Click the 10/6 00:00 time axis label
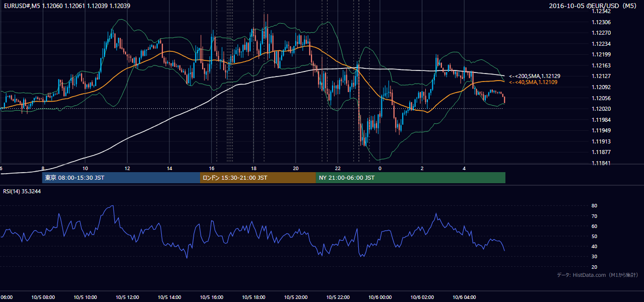The width and height of the screenshot is (644, 302). point(380,297)
